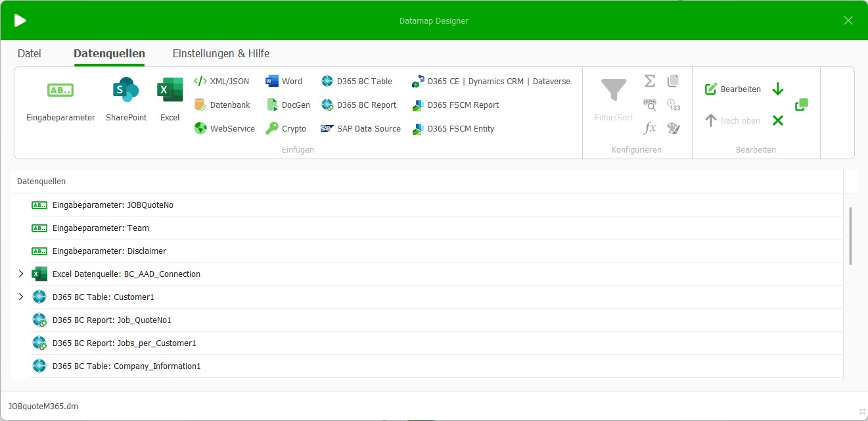Insert a new Eingabeparameter

click(60, 97)
